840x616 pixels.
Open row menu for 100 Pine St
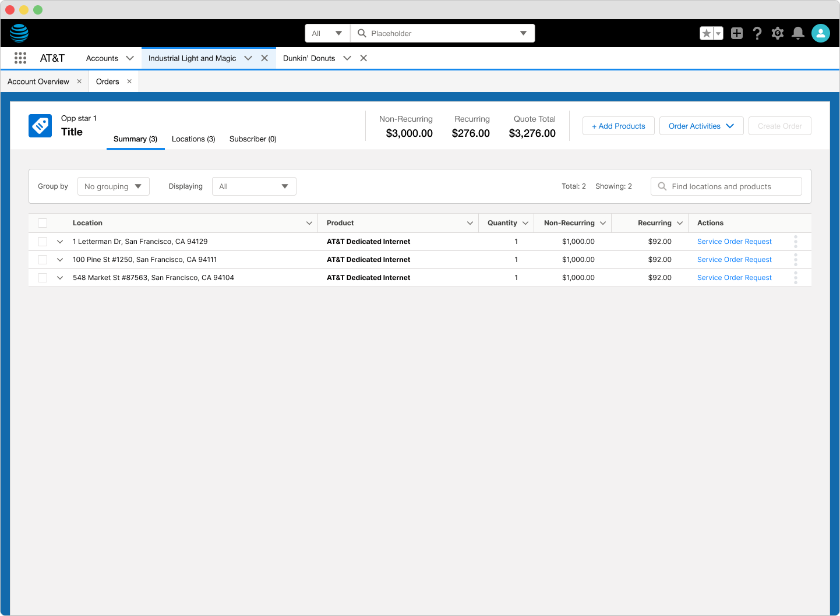click(x=796, y=260)
